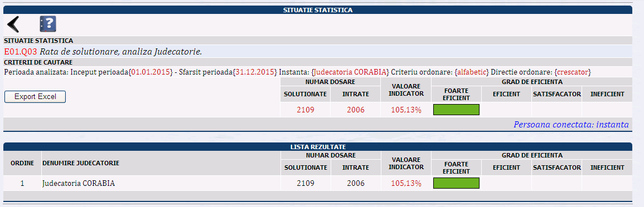Click the LISTA REZULTATE title bar
The width and height of the screenshot is (644, 207).
[317, 147]
